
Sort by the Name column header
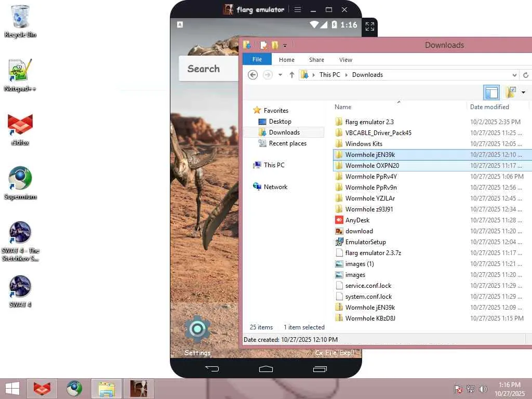[x=343, y=107]
